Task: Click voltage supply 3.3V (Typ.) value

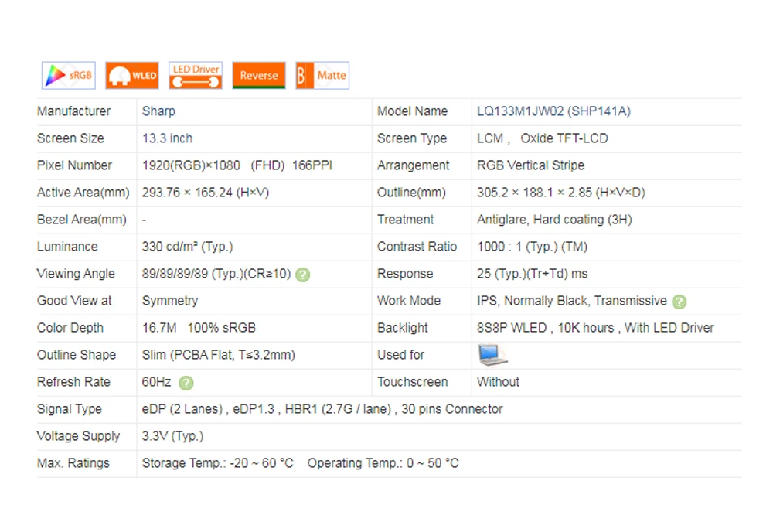Action: coord(172,437)
